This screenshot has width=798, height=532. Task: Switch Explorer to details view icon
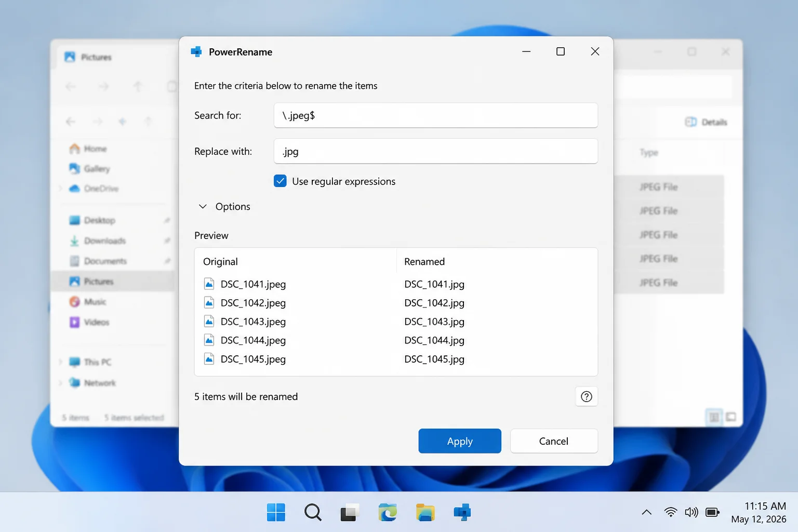pos(714,417)
